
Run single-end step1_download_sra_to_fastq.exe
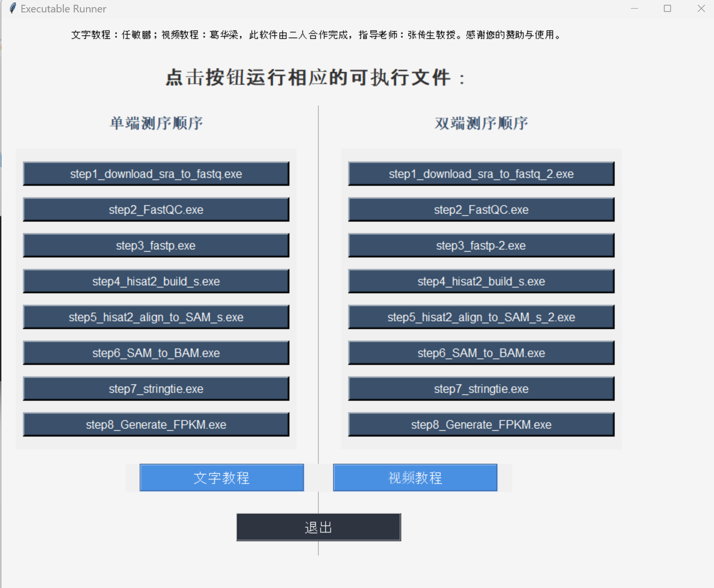point(156,174)
